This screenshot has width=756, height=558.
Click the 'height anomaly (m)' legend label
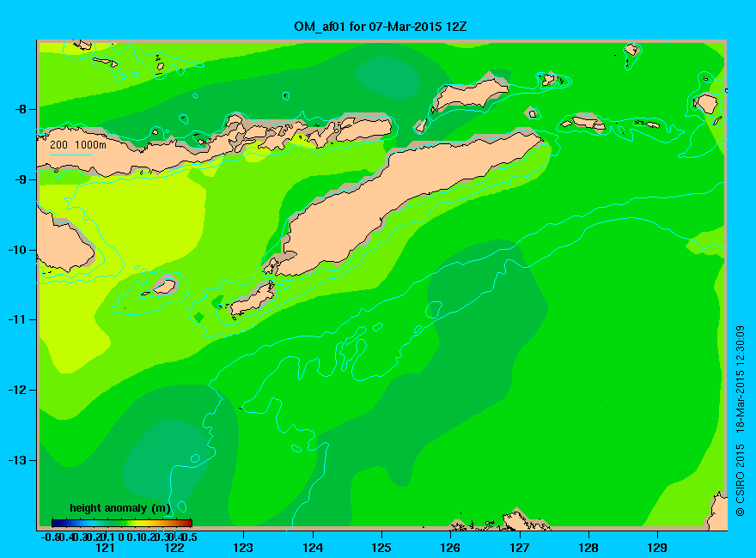(120, 508)
